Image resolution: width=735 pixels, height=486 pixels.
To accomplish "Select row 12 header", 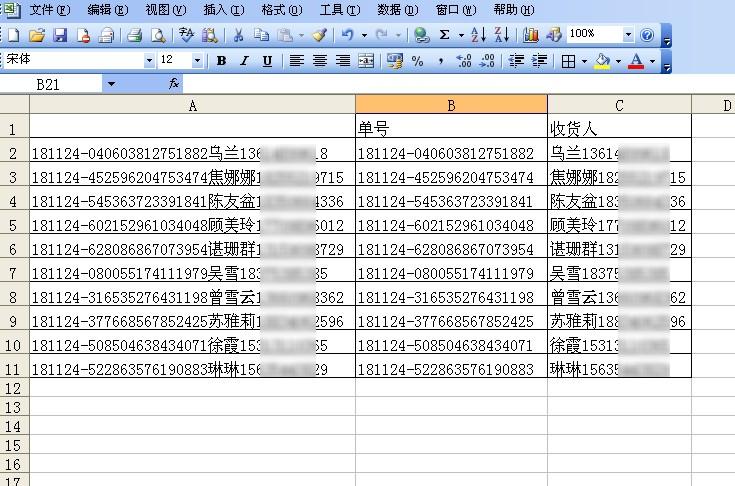I will (14, 388).
